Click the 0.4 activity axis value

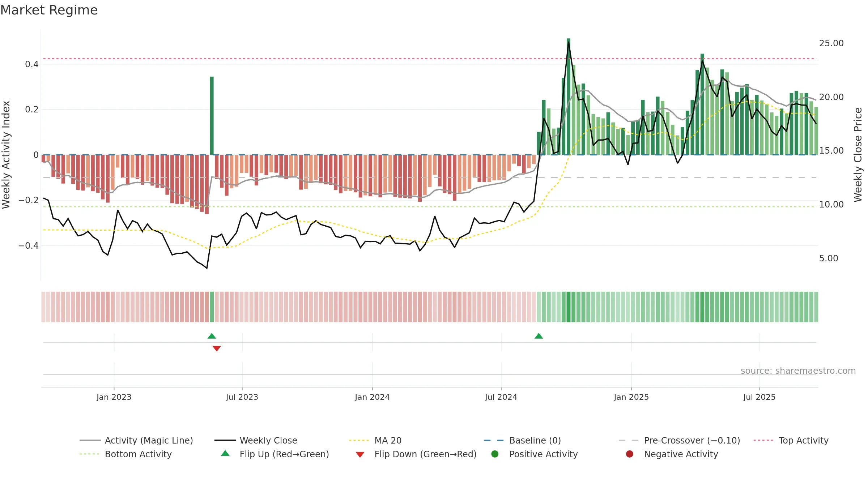pos(32,64)
